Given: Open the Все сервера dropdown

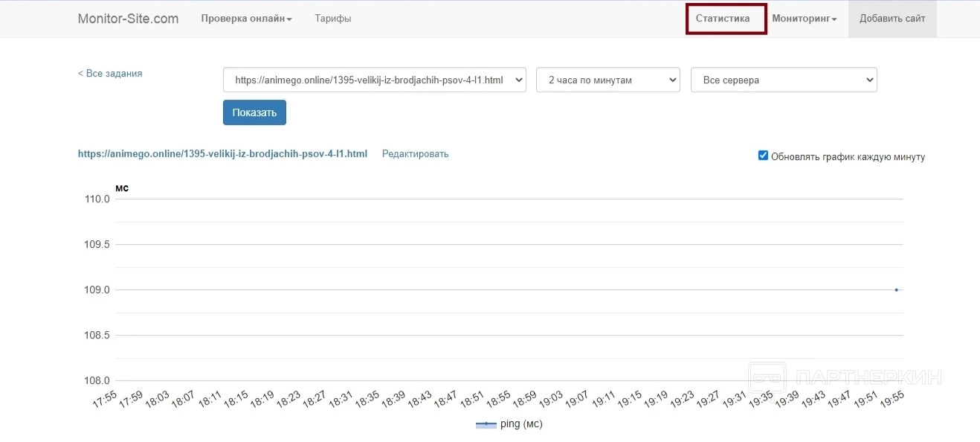Looking at the screenshot, I should click(784, 80).
